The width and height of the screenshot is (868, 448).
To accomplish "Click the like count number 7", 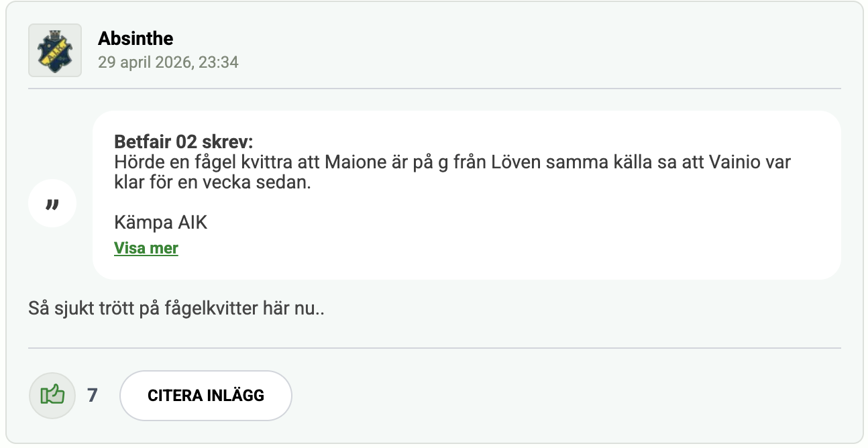I will pos(93,396).
